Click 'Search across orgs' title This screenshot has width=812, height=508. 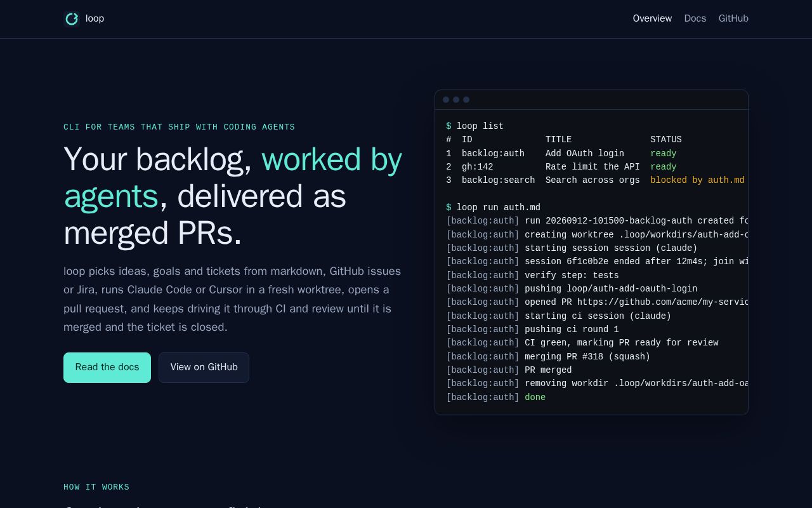[x=593, y=180]
